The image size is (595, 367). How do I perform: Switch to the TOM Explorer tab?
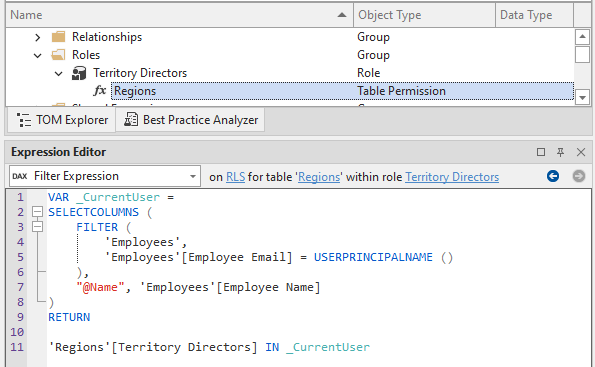click(62, 120)
